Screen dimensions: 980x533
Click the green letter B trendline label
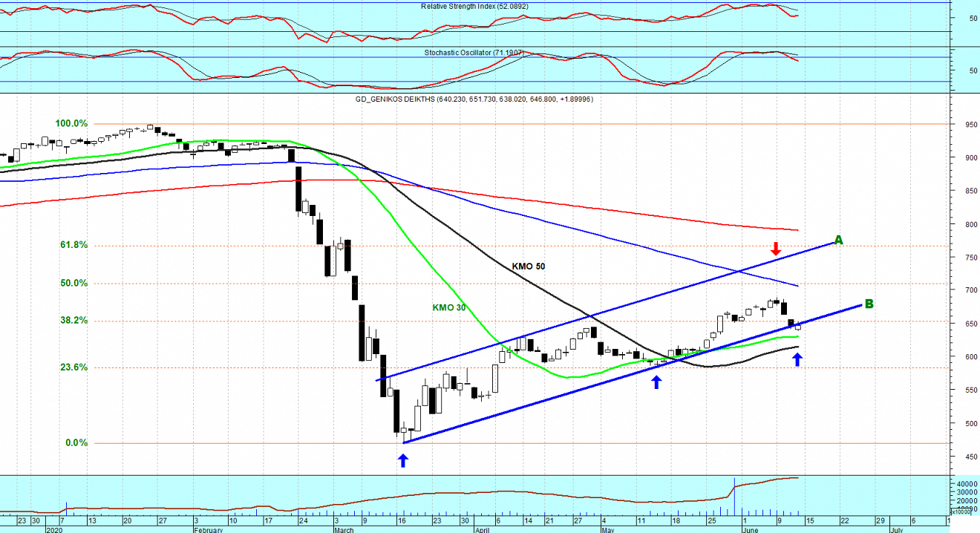869,304
